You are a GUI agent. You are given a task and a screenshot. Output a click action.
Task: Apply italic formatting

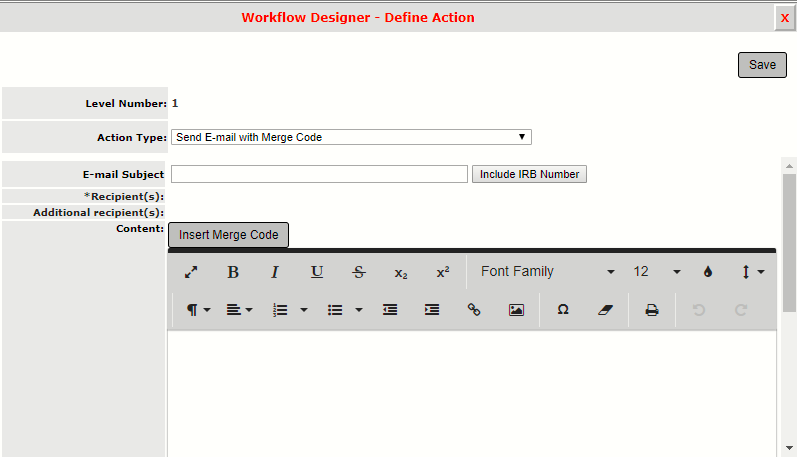tap(274, 272)
